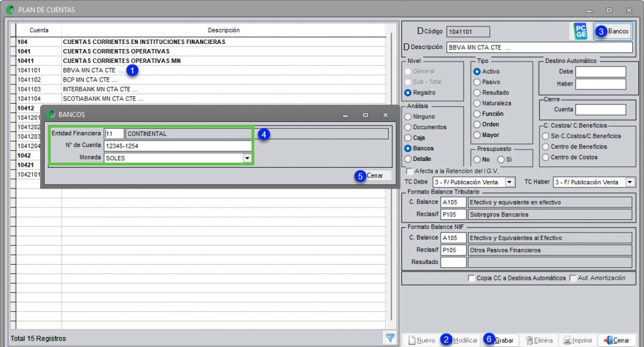The height and width of the screenshot is (347, 644).
Task: Open the PCGE chart icon
Action: 580,31
